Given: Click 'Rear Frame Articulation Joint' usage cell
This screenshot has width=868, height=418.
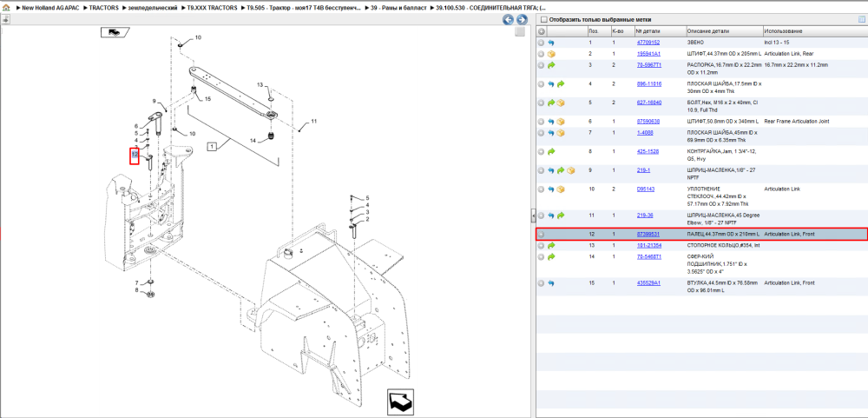Looking at the screenshot, I should (796, 121).
